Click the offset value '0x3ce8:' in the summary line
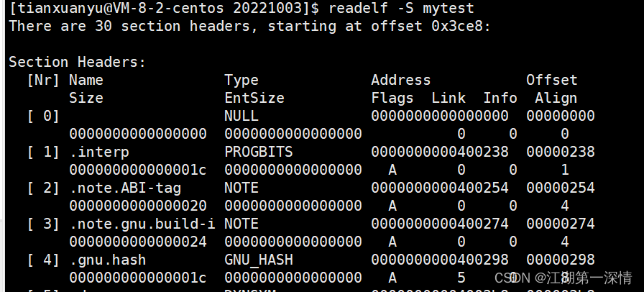 (x=461, y=27)
